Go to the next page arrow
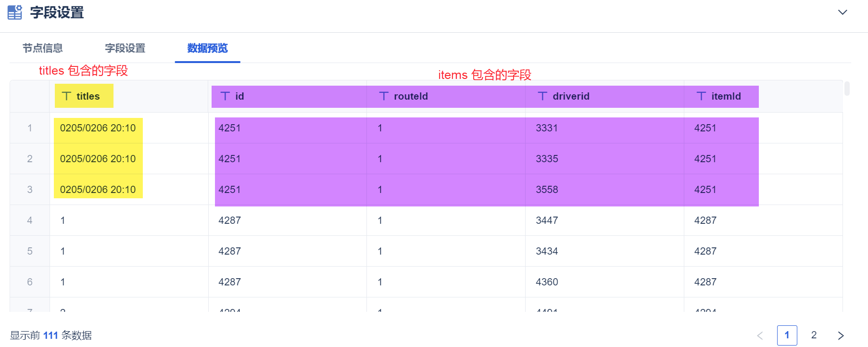868x347 pixels. [841, 335]
